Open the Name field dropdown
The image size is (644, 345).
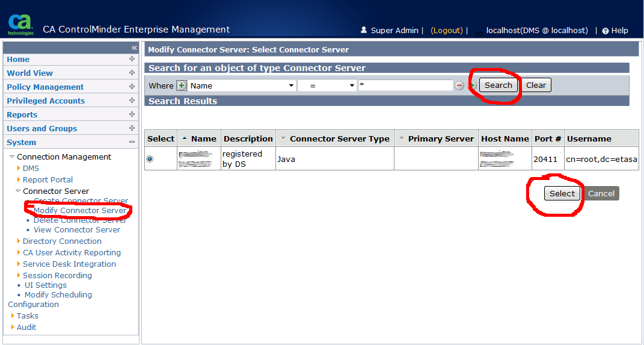point(291,85)
